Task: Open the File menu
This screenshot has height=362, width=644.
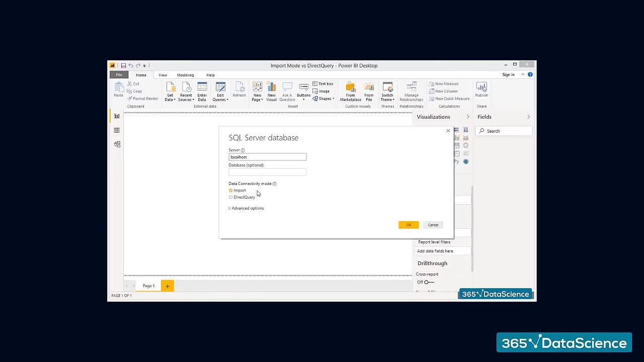Action: [x=119, y=75]
